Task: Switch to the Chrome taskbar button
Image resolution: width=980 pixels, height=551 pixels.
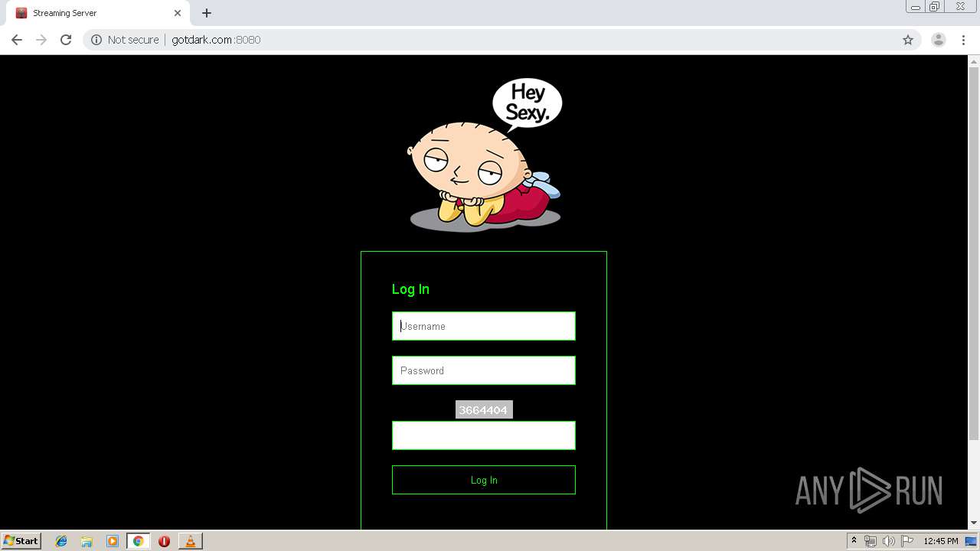Action: click(x=139, y=541)
